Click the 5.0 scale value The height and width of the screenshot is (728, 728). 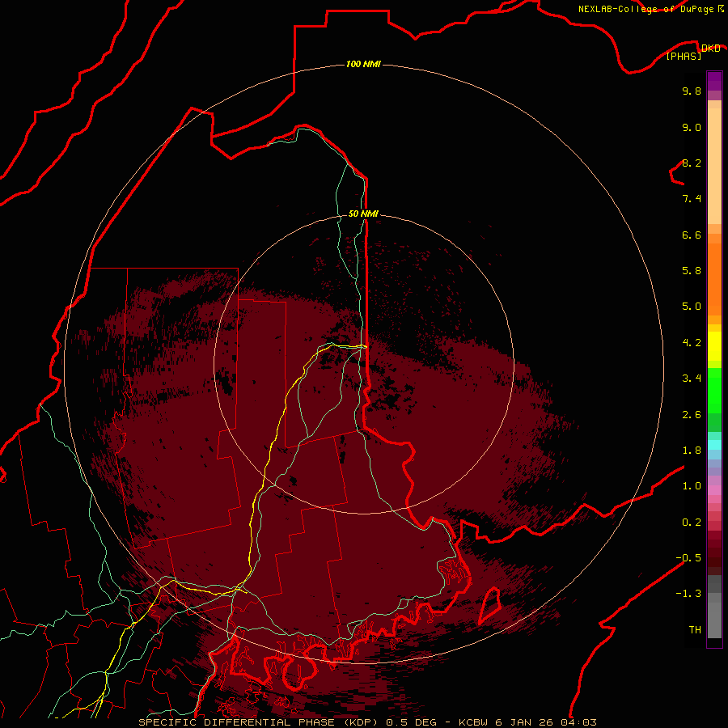(x=692, y=307)
